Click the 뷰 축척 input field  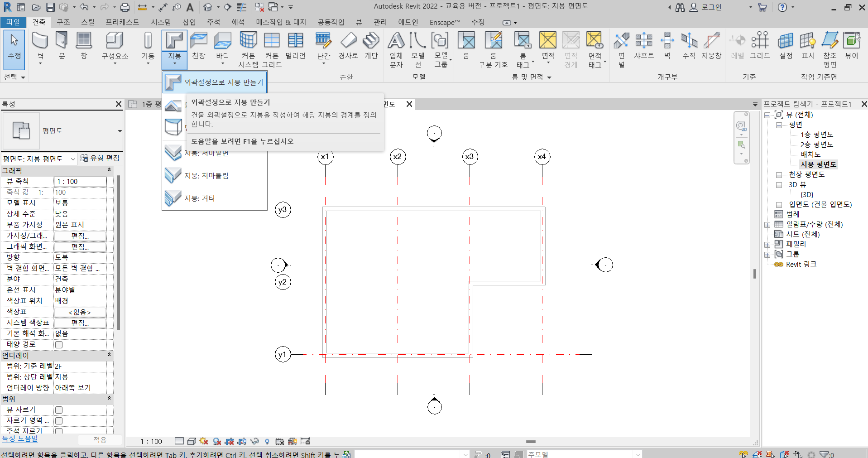[80, 182]
